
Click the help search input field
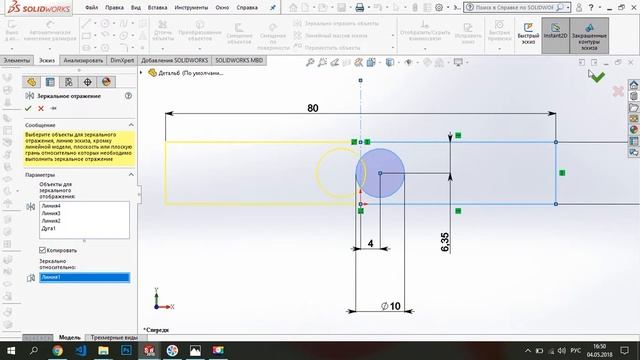pos(515,7)
